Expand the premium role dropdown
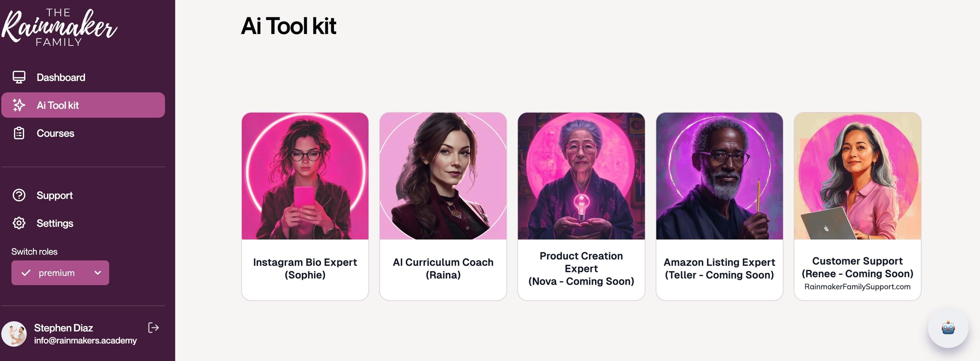 pos(60,273)
